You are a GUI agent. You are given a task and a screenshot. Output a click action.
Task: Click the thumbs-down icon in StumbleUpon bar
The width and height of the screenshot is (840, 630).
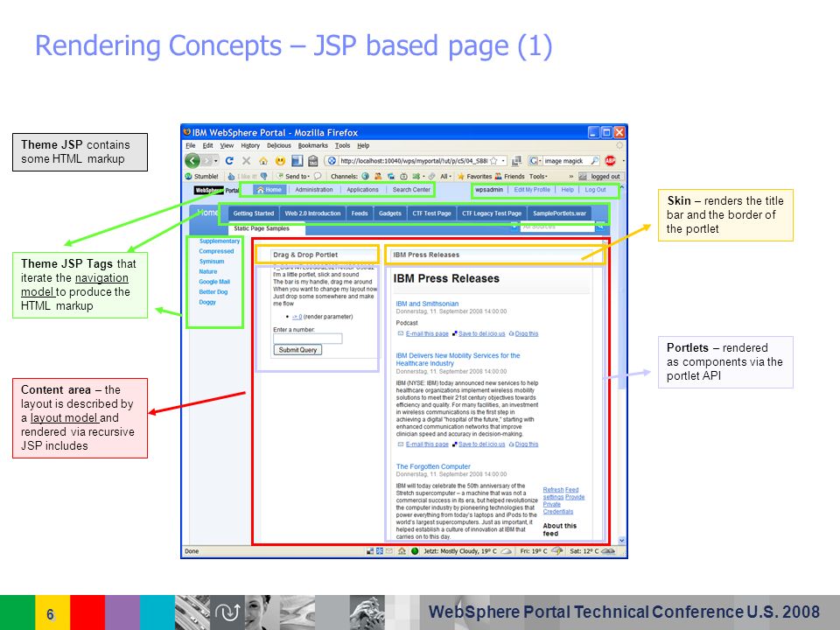click(263, 176)
